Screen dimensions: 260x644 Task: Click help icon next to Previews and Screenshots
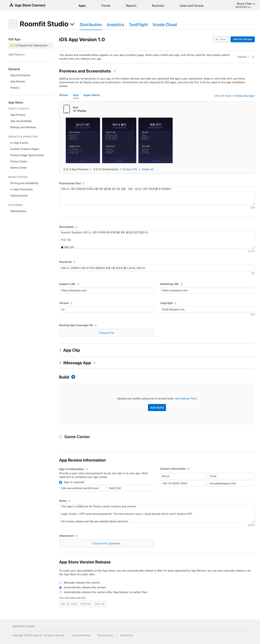pos(115,71)
